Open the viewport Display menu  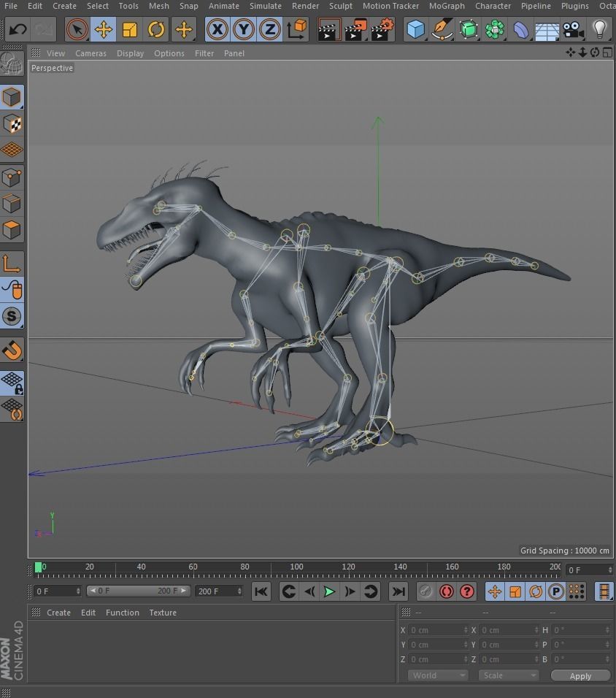[x=131, y=53]
